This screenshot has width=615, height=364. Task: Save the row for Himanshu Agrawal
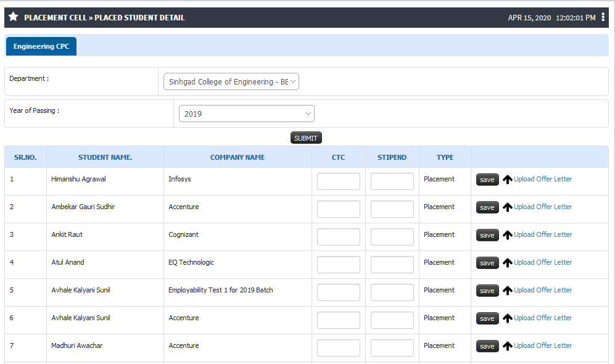(x=487, y=180)
